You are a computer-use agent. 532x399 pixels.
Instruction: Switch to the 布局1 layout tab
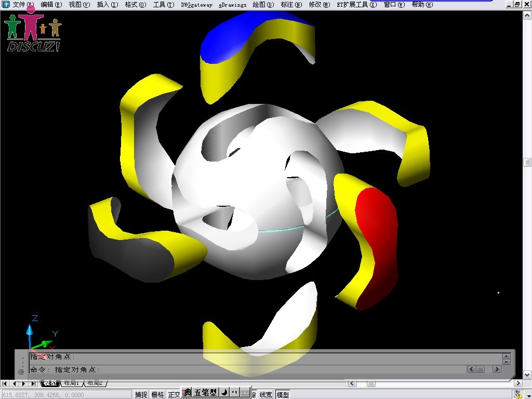pyautogui.click(x=72, y=383)
